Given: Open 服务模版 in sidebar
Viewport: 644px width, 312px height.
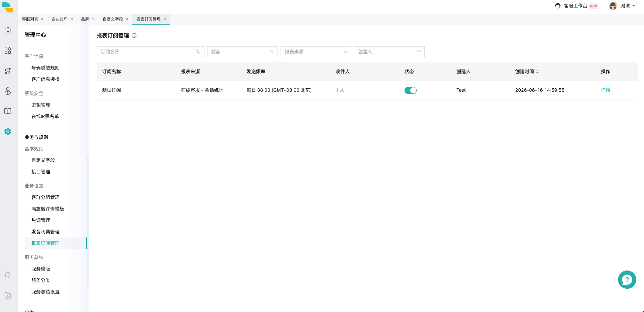Looking at the screenshot, I should (41, 269).
